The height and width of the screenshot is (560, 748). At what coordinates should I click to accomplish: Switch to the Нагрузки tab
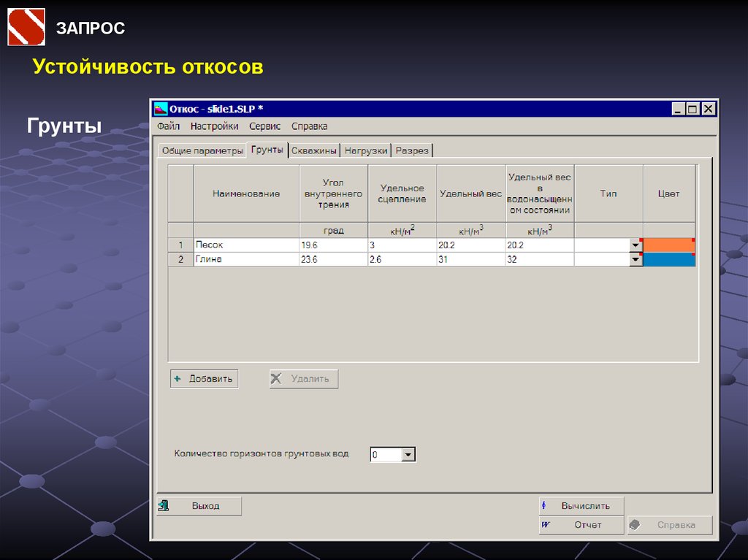point(365,150)
